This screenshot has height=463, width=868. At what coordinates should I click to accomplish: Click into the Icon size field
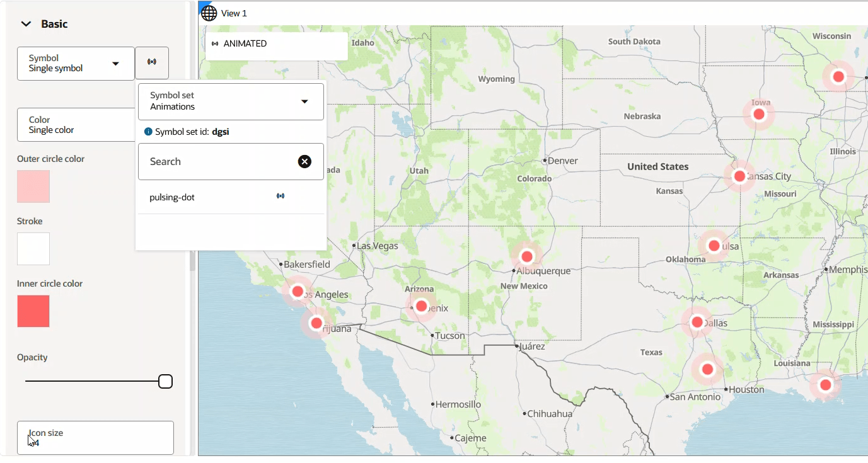(x=95, y=438)
